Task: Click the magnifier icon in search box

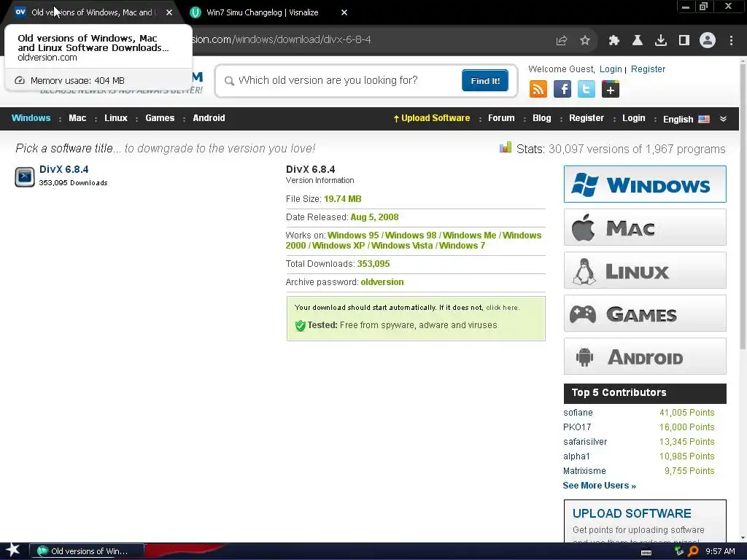Action: point(229,81)
